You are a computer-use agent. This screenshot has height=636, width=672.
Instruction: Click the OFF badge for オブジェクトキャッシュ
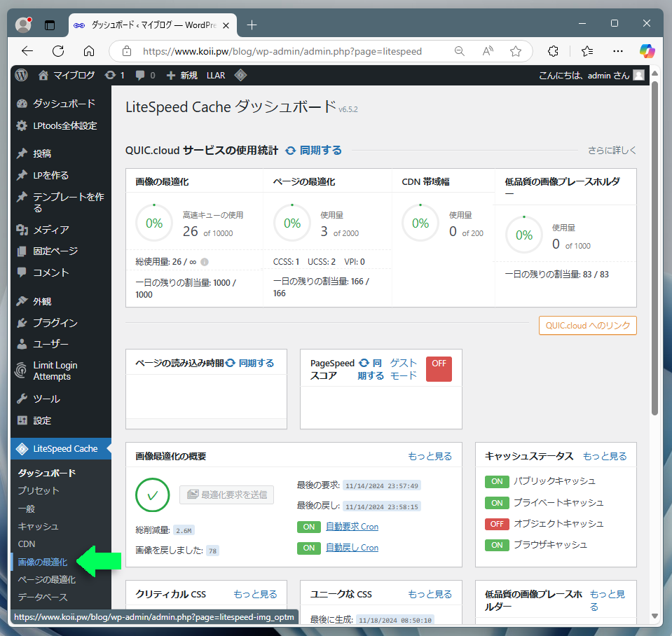[497, 524]
